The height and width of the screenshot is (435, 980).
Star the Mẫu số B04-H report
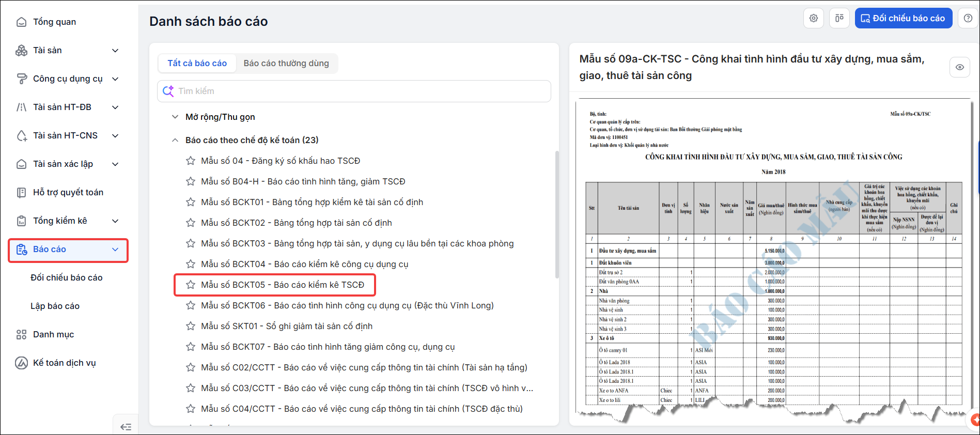[x=191, y=181]
